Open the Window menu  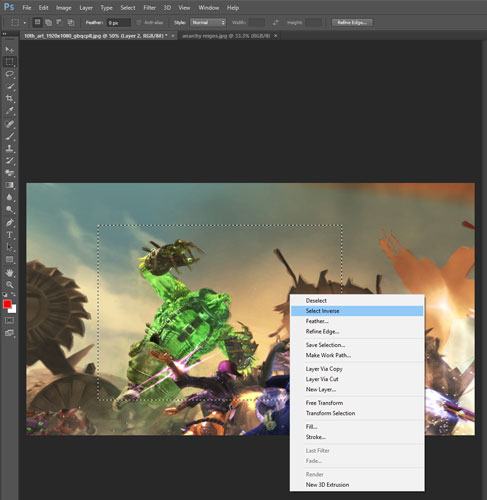[x=209, y=8]
